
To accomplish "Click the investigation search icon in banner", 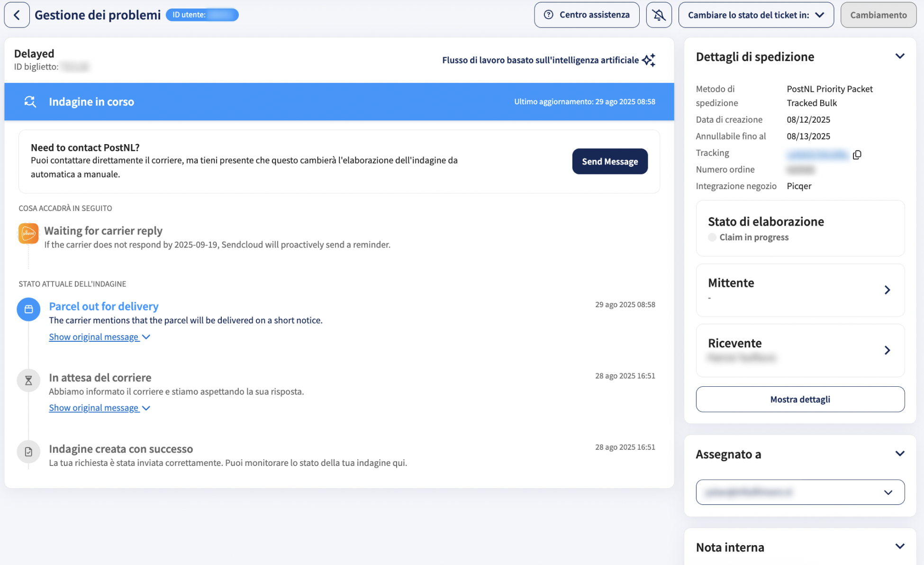I will [30, 101].
